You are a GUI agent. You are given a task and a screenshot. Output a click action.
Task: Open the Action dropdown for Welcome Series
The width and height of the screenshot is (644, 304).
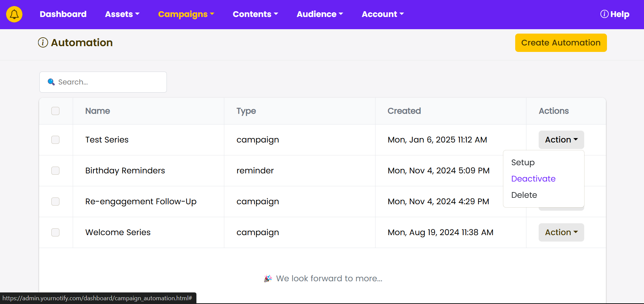(561, 232)
